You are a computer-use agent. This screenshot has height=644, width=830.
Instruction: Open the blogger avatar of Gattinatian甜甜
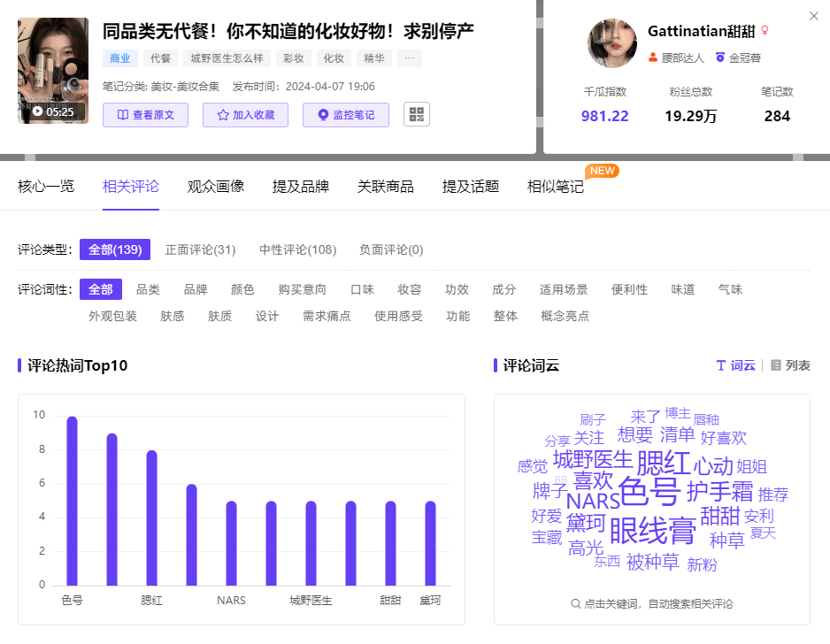click(x=612, y=43)
